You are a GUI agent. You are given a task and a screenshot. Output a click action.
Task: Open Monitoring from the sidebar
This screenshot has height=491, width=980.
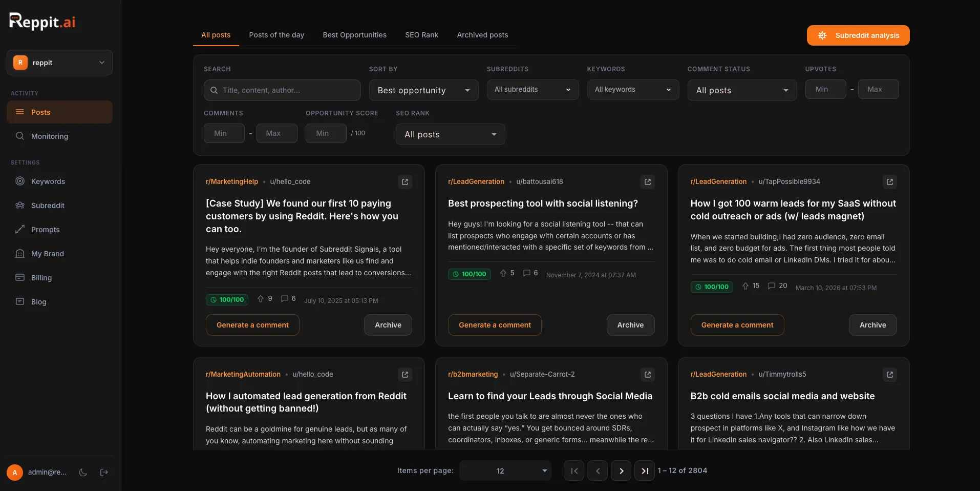click(x=49, y=136)
